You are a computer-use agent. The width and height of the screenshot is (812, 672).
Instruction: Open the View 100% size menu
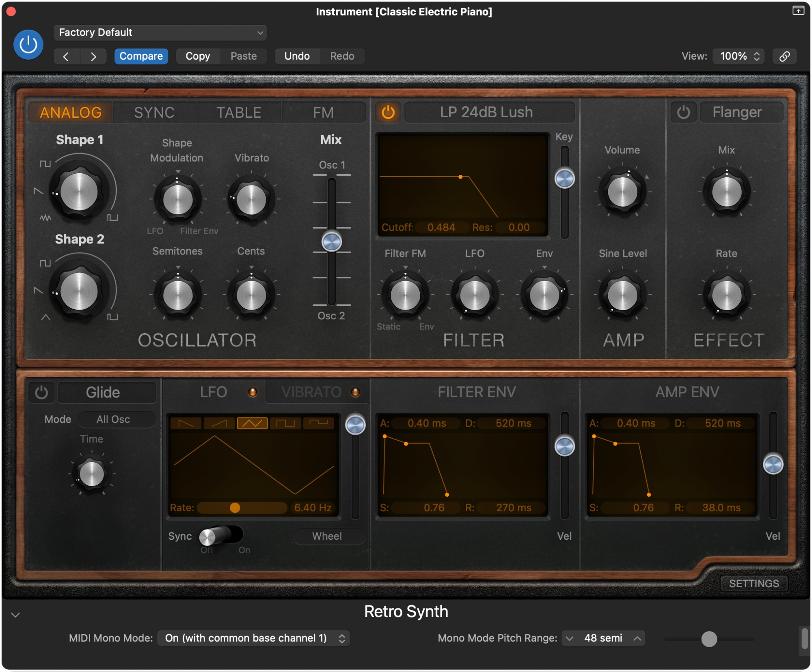tap(739, 56)
